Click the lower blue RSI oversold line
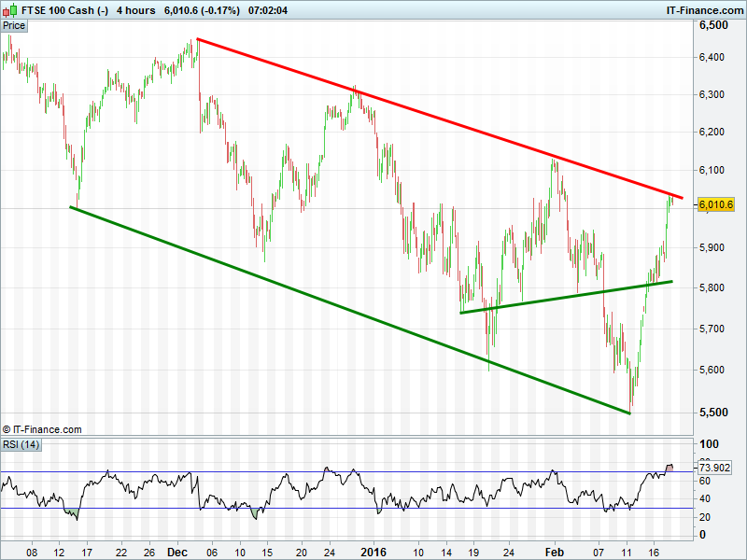The width and height of the screenshot is (747, 560). (373, 509)
